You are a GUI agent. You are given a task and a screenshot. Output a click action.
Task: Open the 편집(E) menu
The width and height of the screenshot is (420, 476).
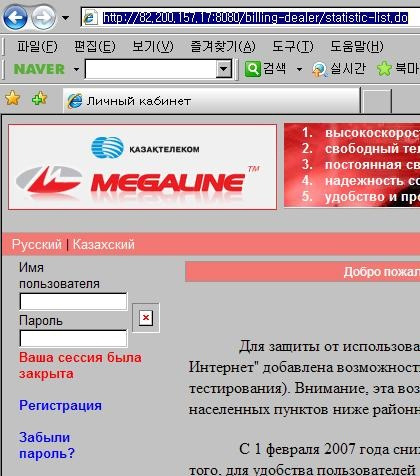click(95, 47)
